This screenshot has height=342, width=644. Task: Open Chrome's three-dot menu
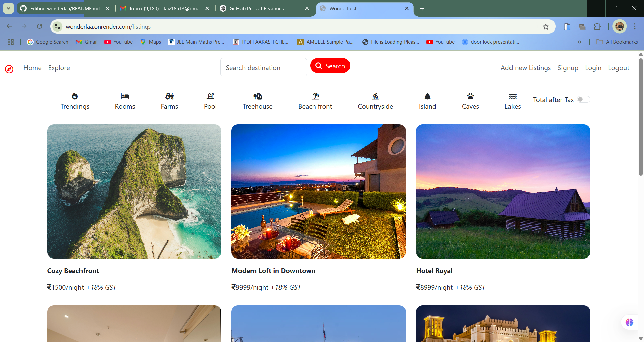[x=635, y=26]
